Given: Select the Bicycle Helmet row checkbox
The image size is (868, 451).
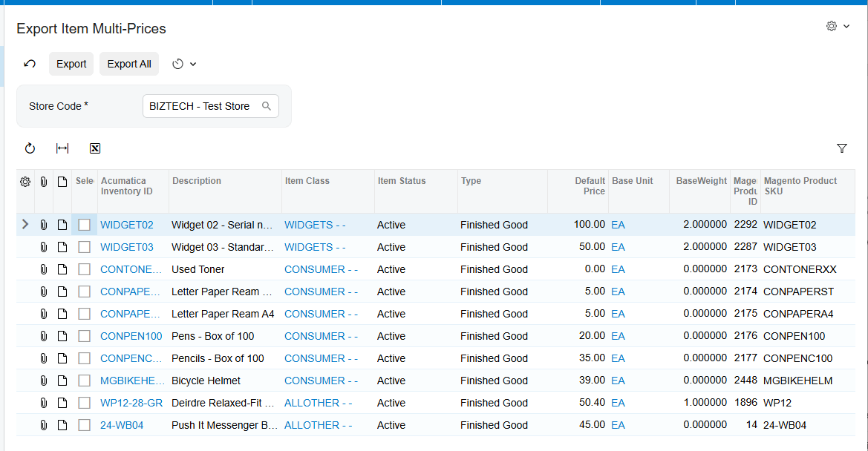Looking at the screenshot, I should [x=84, y=381].
